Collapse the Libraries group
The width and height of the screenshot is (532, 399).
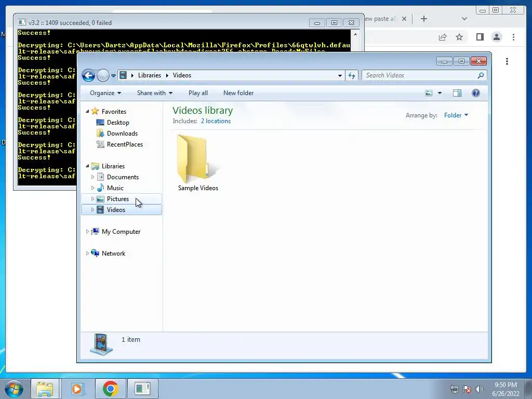(x=87, y=166)
